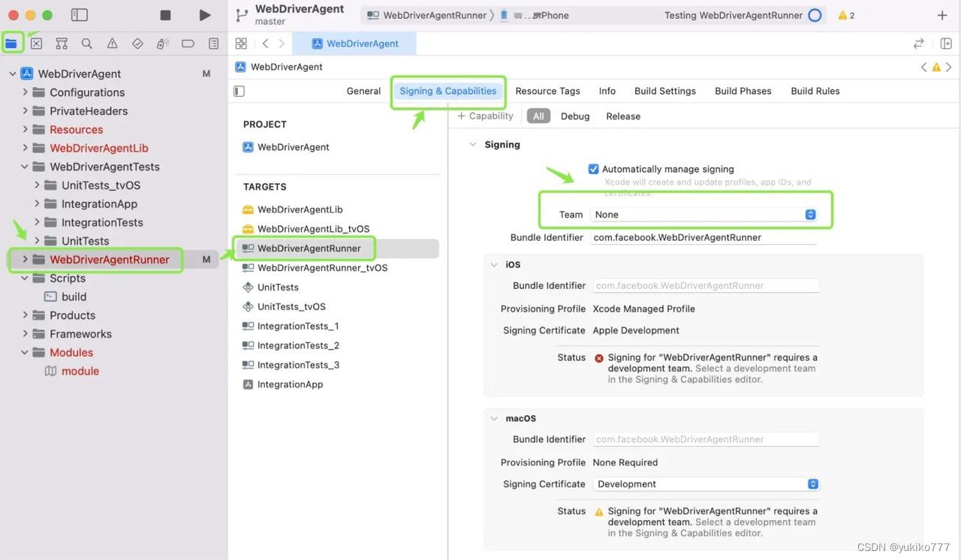Add an editor split on the right
The width and height of the screenshot is (961, 560).
click(x=946, y=44)
